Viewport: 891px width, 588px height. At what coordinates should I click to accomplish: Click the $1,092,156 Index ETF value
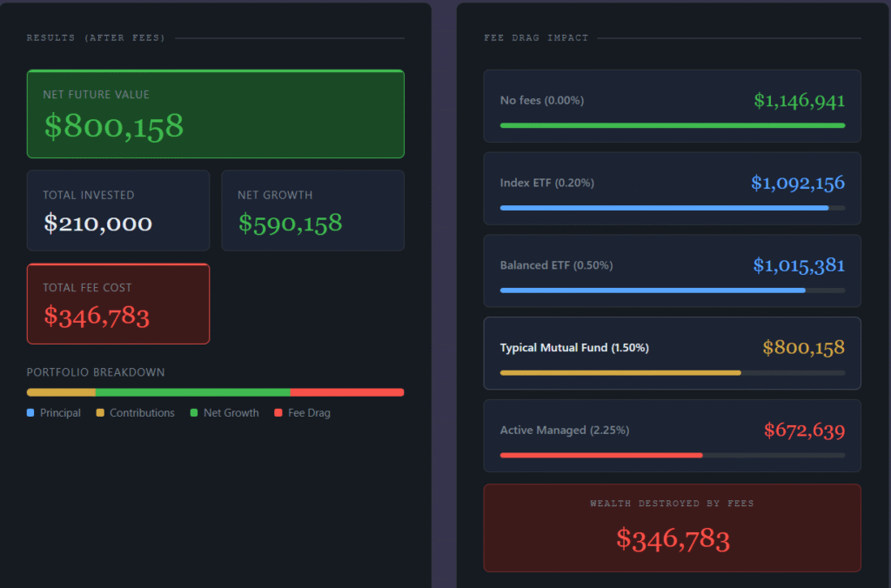click(798, 183)
